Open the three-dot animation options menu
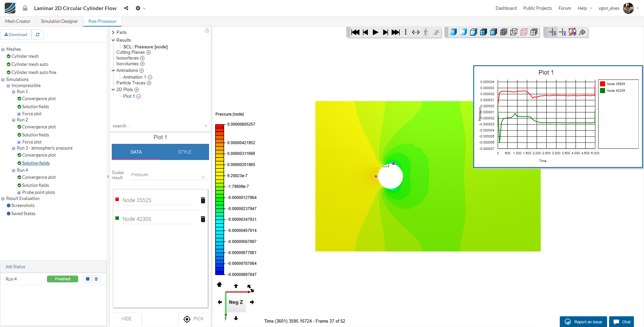The image size is (644, 327). click(406, 32)
